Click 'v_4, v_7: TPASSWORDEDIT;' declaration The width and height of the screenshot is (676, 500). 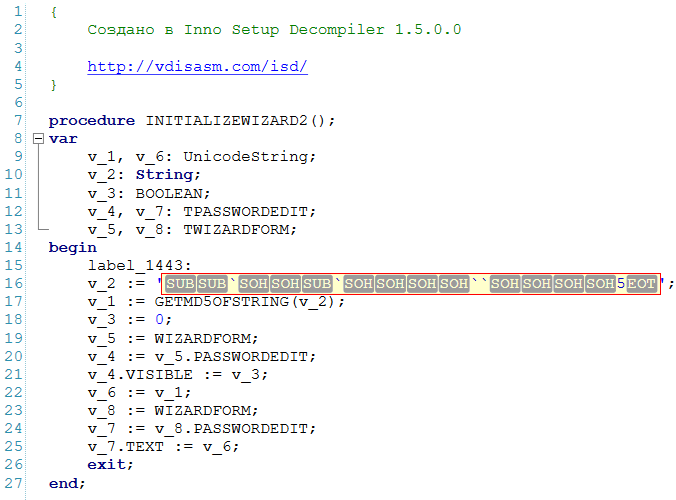pyautogui.click(x=202, y=212)
